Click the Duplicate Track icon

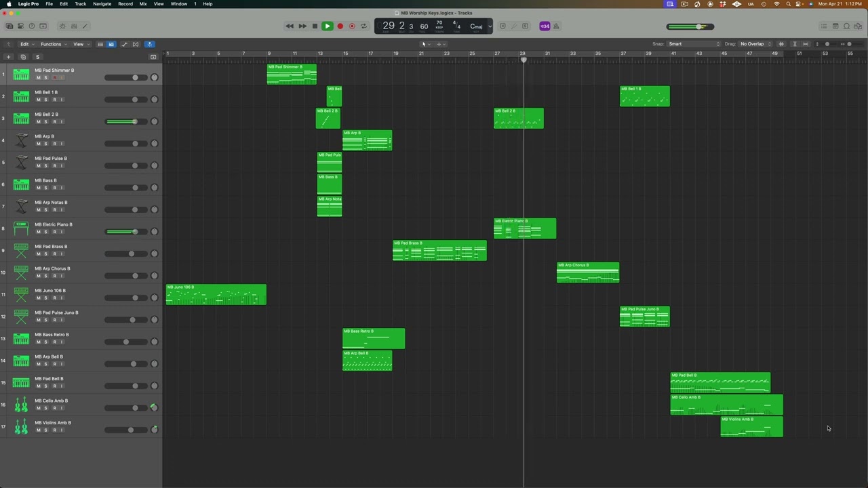pos(23,57)
